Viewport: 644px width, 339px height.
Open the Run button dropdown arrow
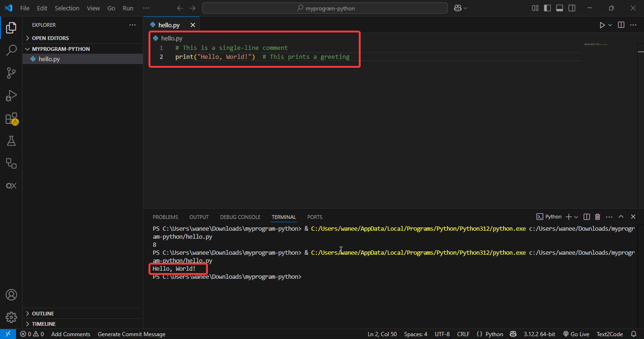point(610,25)
